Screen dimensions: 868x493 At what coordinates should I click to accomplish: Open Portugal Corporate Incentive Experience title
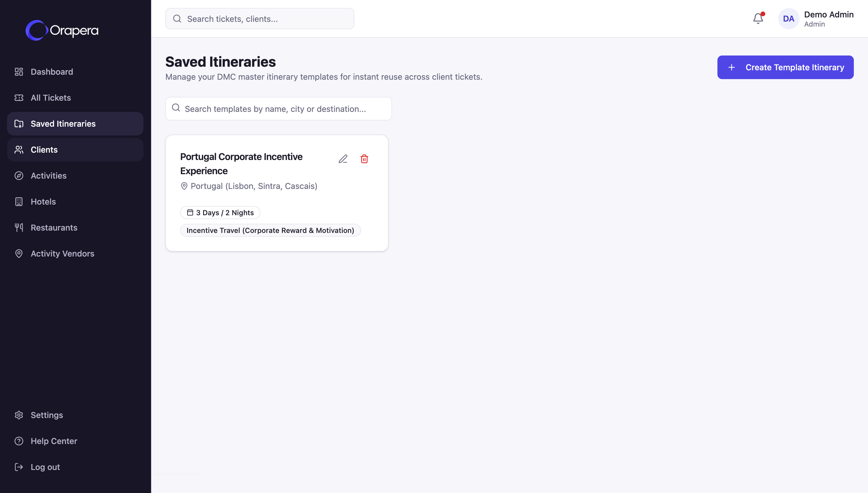pos(242,164)
